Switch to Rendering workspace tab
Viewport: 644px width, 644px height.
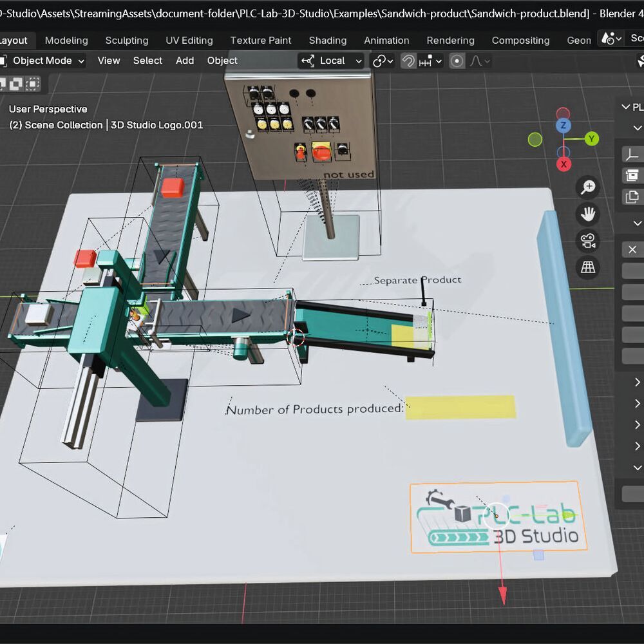pyautogui.click(x=451, y=40)
